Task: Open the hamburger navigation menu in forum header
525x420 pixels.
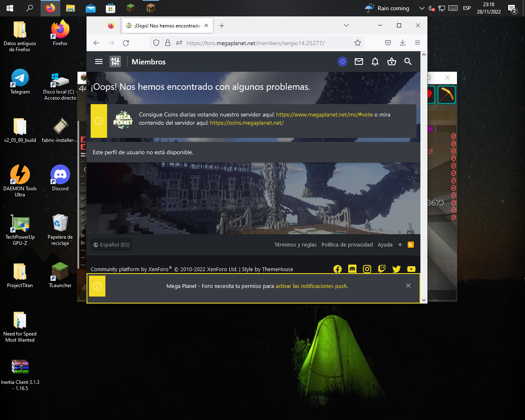Action: (98, 62)
